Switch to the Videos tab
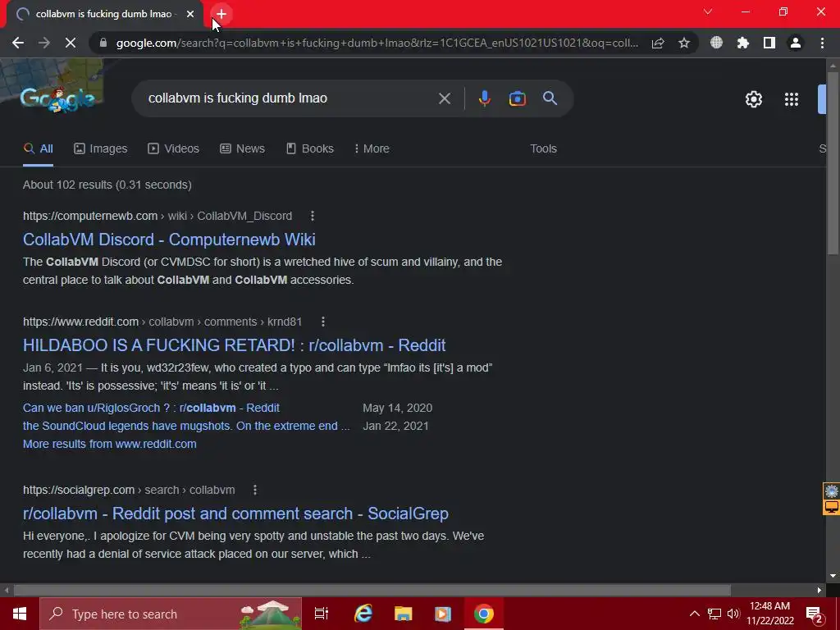This screenshot has height=630, width=840. click(174, 149)
